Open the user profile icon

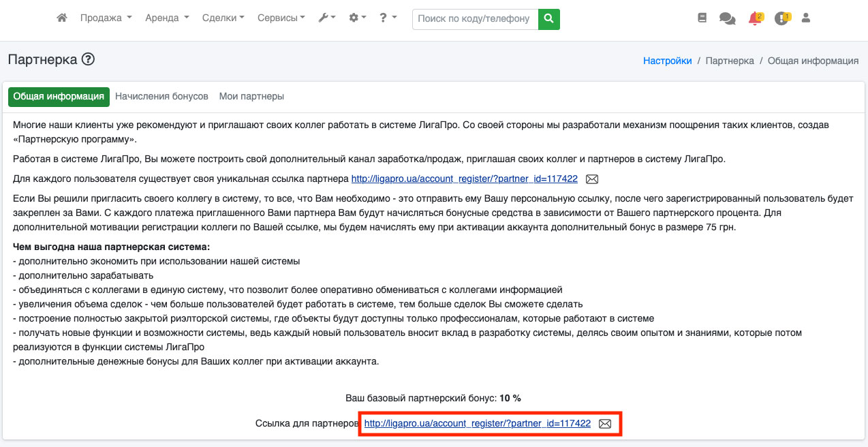tap(806, 18)
